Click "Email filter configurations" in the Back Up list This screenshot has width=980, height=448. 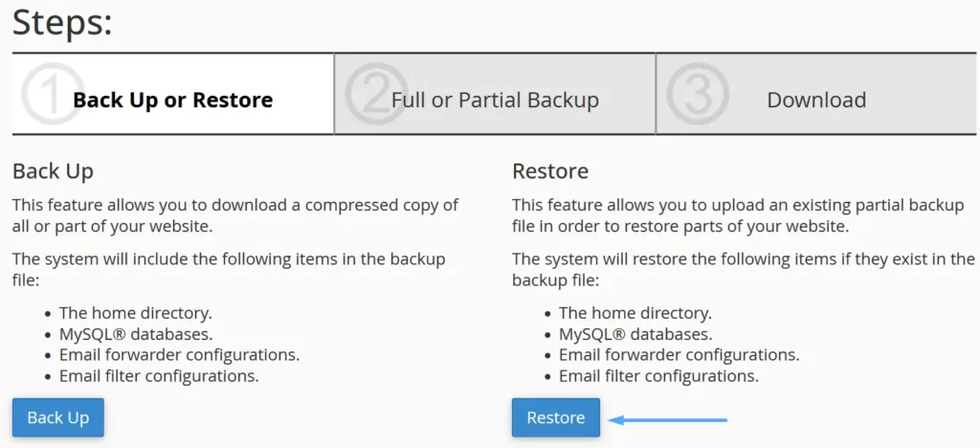point(159,376)
